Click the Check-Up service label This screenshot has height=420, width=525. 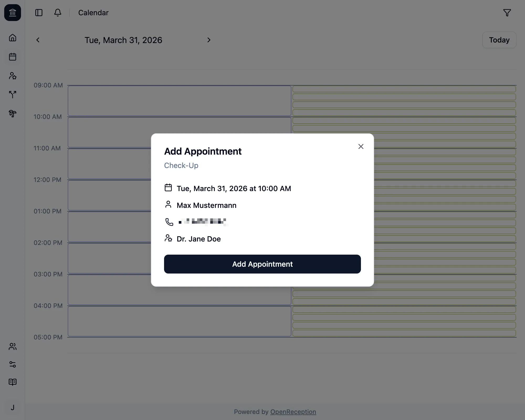click(x=181, y=165)
